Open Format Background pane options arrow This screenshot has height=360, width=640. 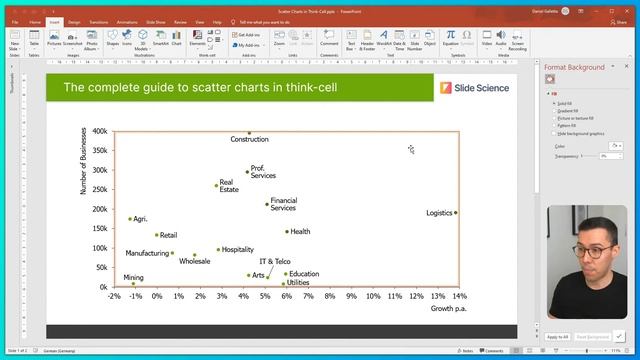(x=613, y=67)
